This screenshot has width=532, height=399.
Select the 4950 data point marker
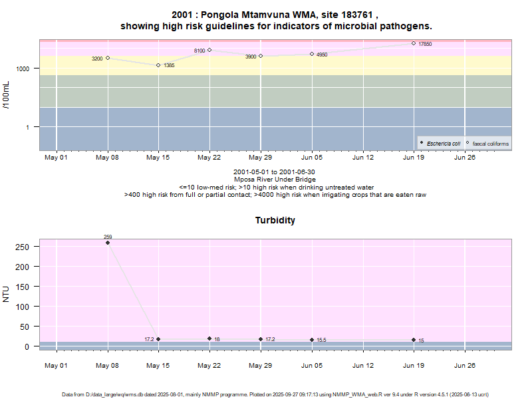coord(311,54)
